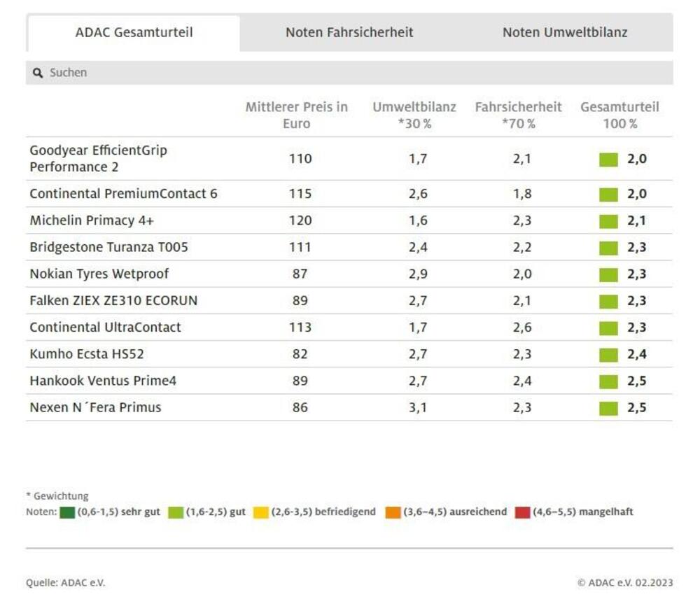The height and width of the screenshot is (599, 700).
Task: Click Kumho price value 82
Action: coord(300,354)
